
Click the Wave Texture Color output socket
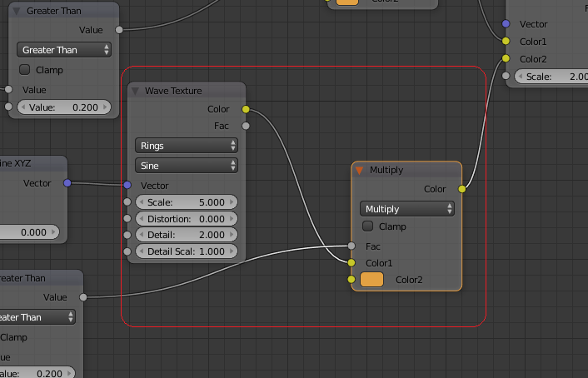[246, 109]
